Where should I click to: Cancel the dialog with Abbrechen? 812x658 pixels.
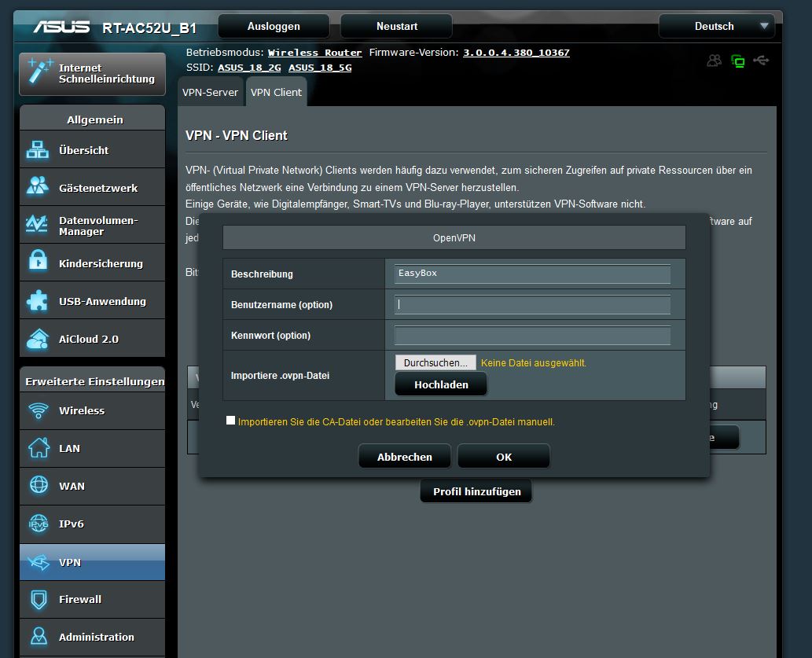click(405, 457)
